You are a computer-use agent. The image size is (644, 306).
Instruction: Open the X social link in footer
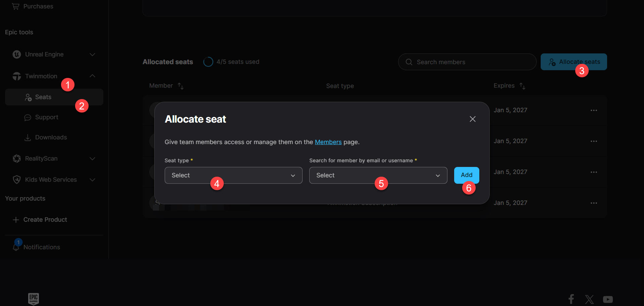pyautogui.click(x=589, y=299)
